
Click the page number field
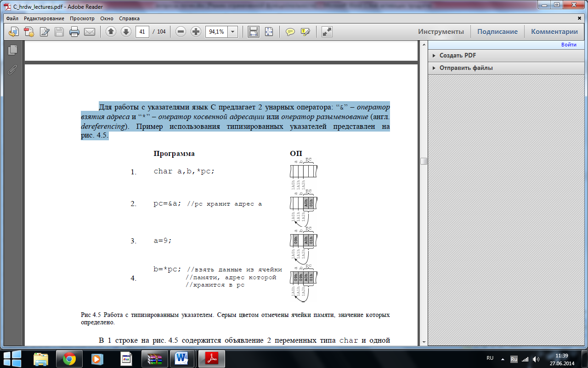(142, 32)
